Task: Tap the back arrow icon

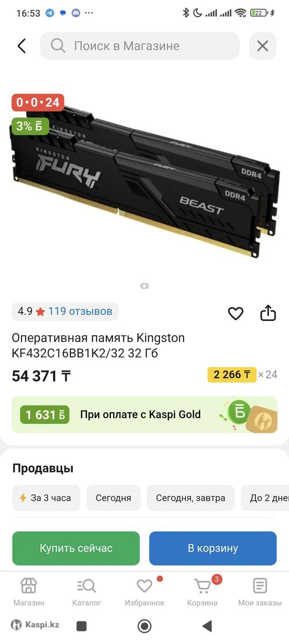Action: [21, 46]
